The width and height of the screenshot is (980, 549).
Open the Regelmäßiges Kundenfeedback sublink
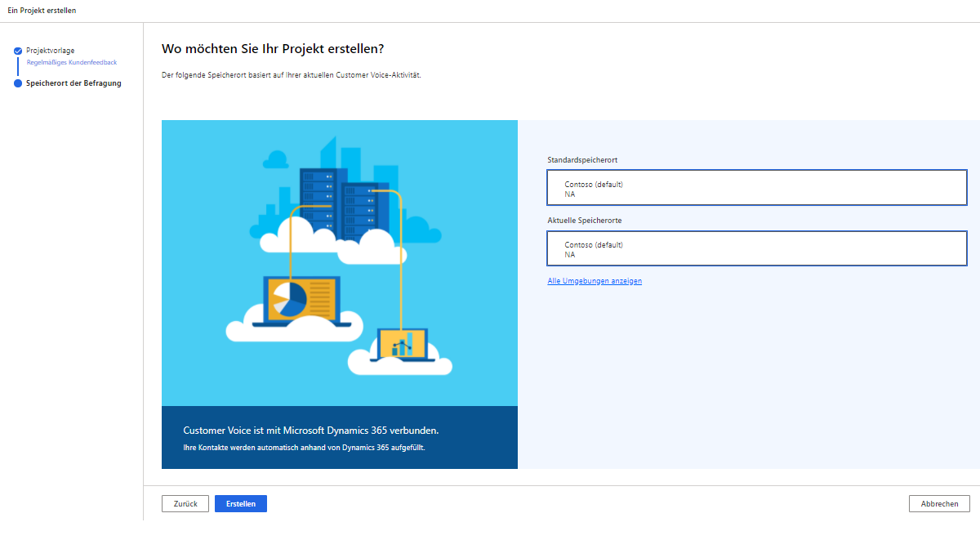coord(72,62)
